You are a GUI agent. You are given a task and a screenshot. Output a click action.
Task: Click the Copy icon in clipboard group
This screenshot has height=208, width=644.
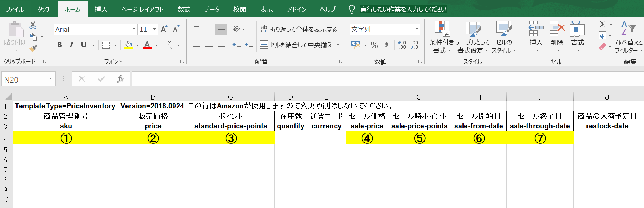click(33, 36)
